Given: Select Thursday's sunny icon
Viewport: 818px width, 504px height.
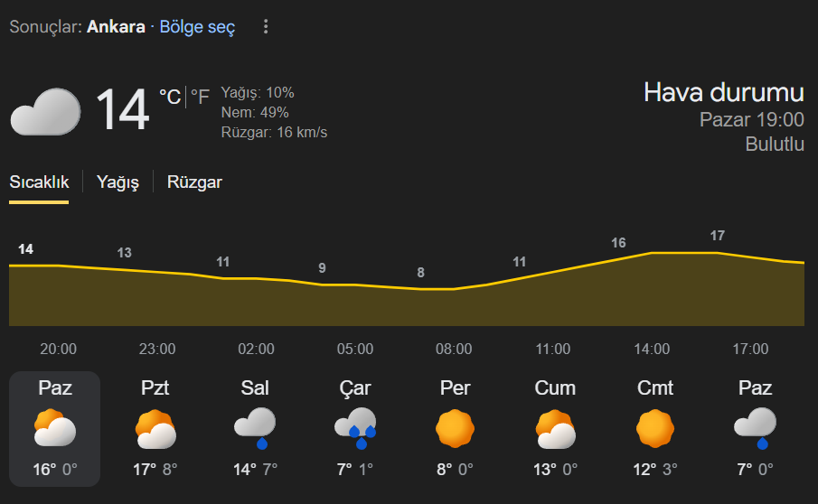Looking at the screenshot, I should click(x=455, y=429).
